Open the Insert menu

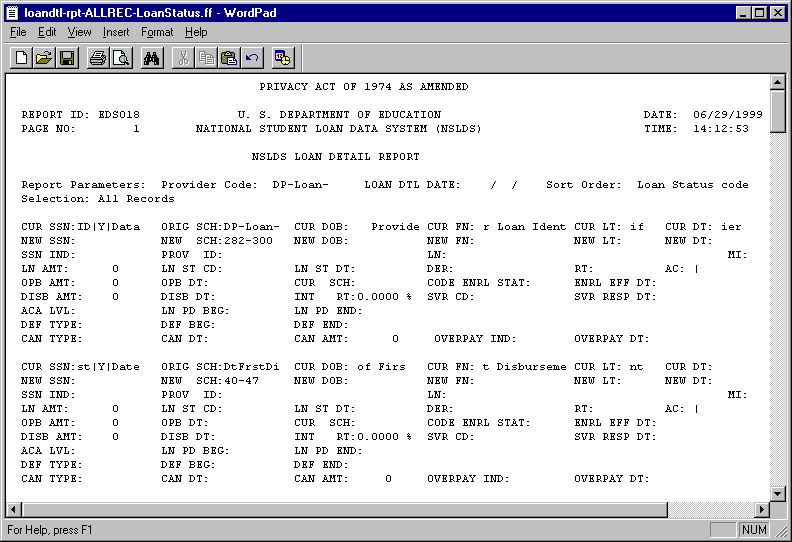pos(116,32)
